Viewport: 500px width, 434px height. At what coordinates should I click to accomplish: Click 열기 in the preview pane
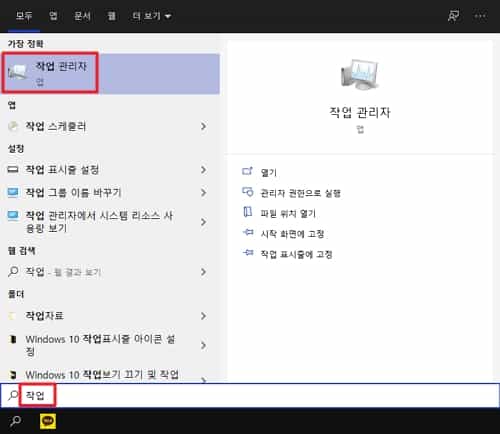click(269, 173)
